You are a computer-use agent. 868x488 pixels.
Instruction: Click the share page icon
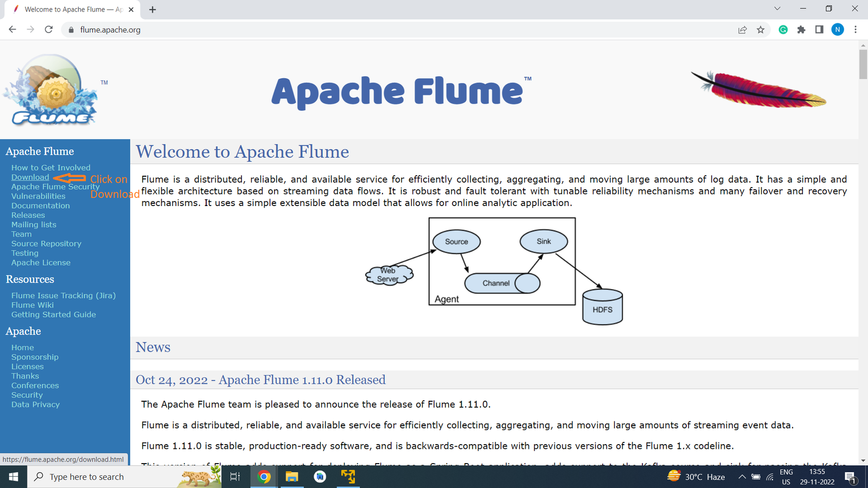click(x=742, y=30)
